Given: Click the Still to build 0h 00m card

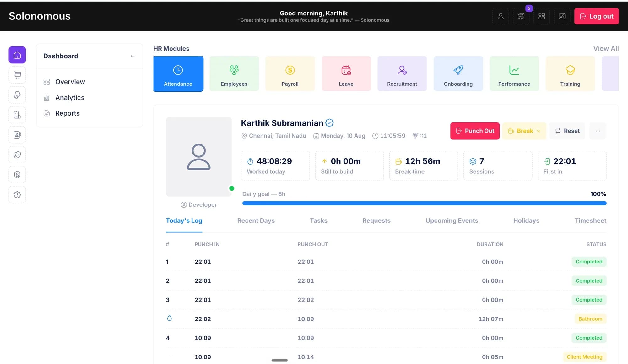Looking at the screenshot, I should (349, 166).
